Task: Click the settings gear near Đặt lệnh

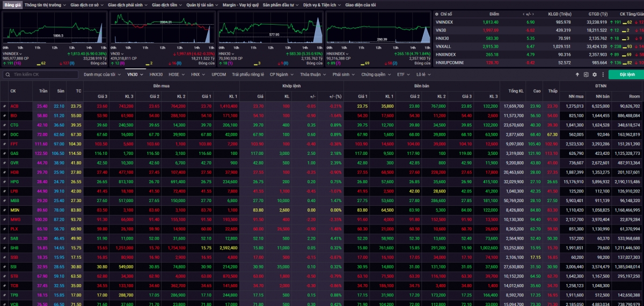Action: point(594,74)
